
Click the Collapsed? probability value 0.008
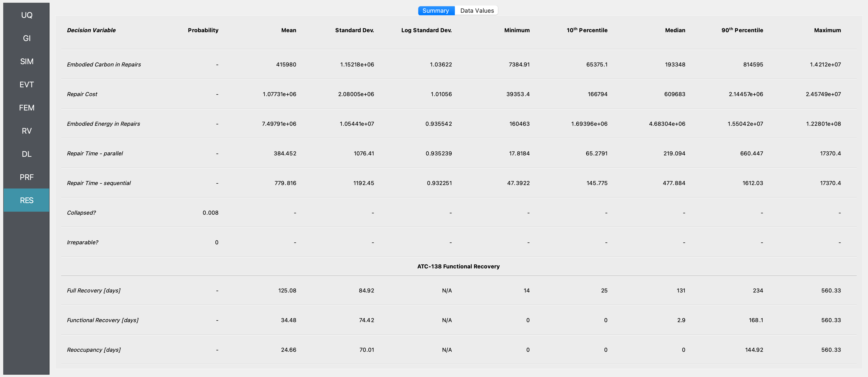point(210,213)
